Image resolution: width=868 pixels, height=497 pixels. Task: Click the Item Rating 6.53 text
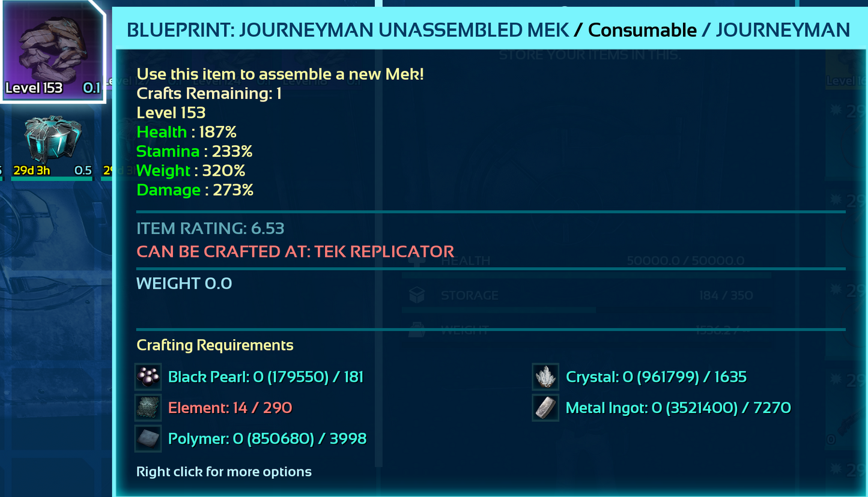[x=210, y=228]
